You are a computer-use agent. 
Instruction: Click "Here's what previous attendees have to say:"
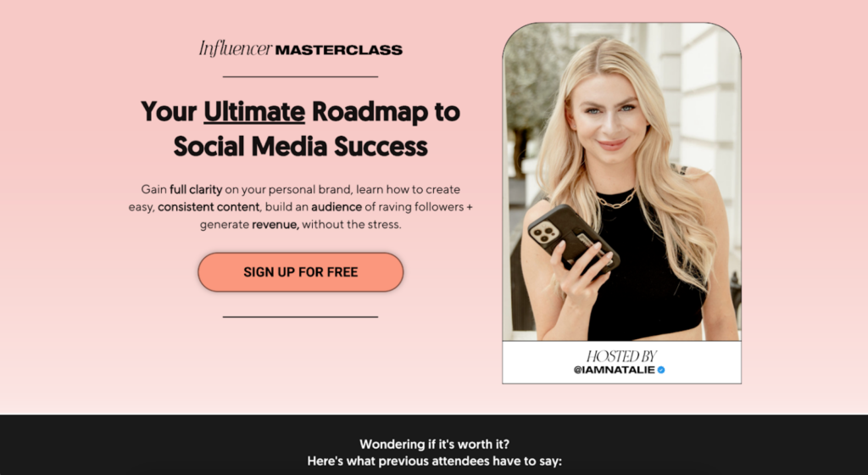[434, 461]
